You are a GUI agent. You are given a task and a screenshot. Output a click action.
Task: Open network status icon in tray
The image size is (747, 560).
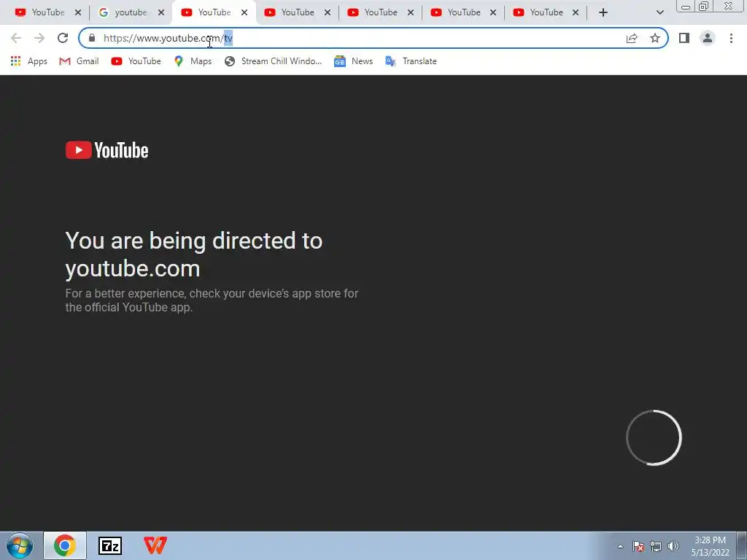(x=656, y=546)
